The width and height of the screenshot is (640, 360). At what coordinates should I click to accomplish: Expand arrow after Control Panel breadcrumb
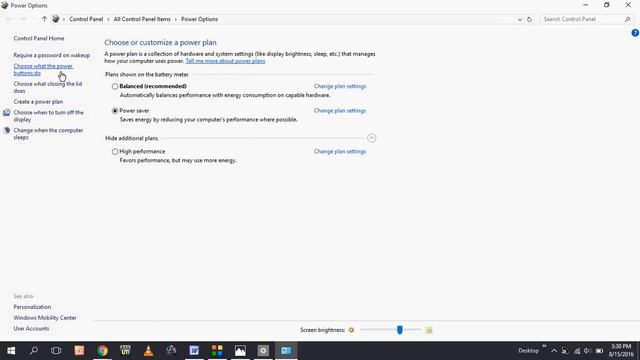pos(108,19)
